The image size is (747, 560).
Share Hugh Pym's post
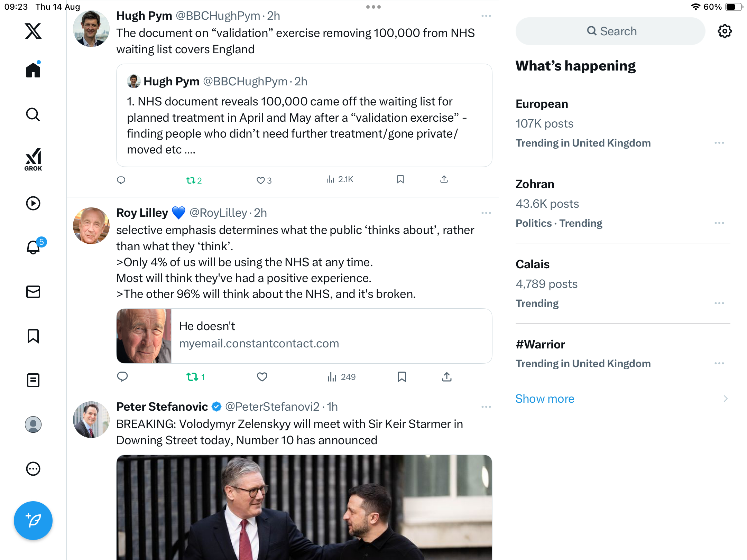point(444,179)
